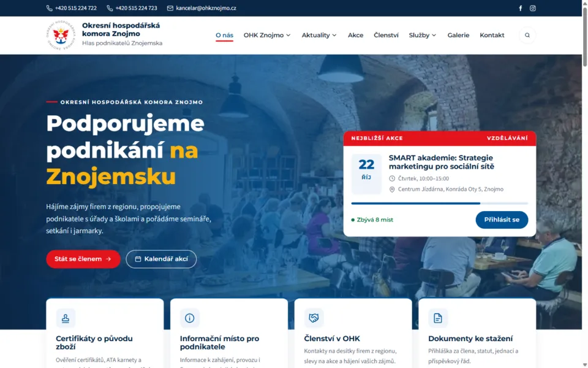Click the Přihlásit se button

click(x=502, y=220)
